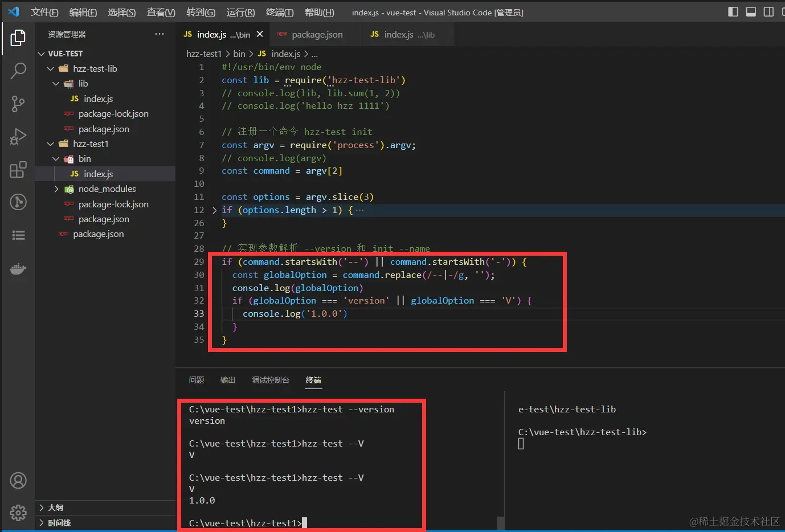Screen dimensions: 785x532
Task: Click line number 29 in the editor gutter
Action: (199, 262)
